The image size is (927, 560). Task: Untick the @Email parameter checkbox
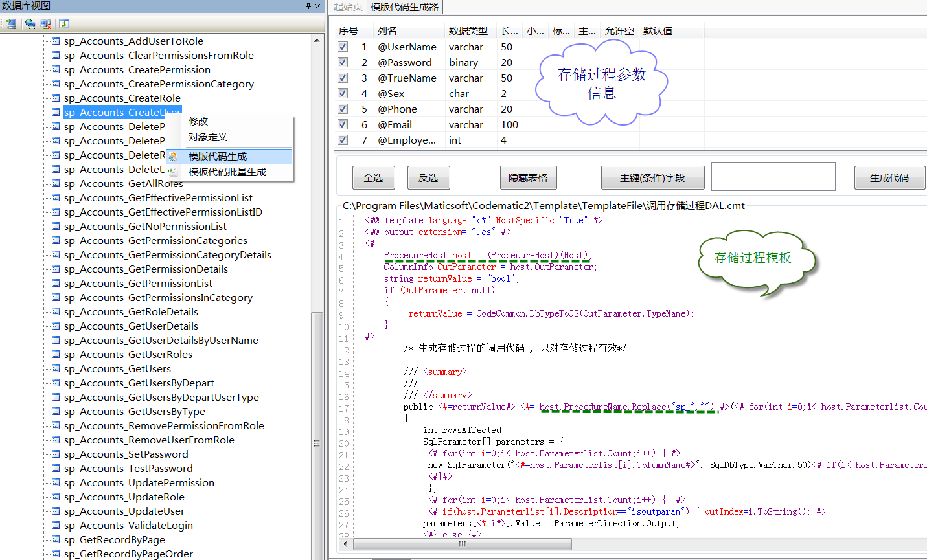(343, 124)
